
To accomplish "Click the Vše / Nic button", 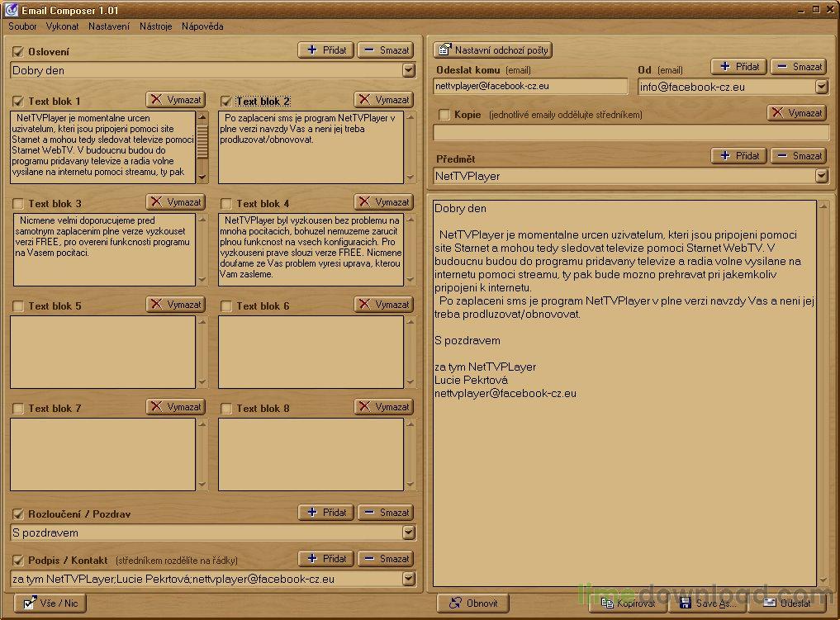I will 50,603.
